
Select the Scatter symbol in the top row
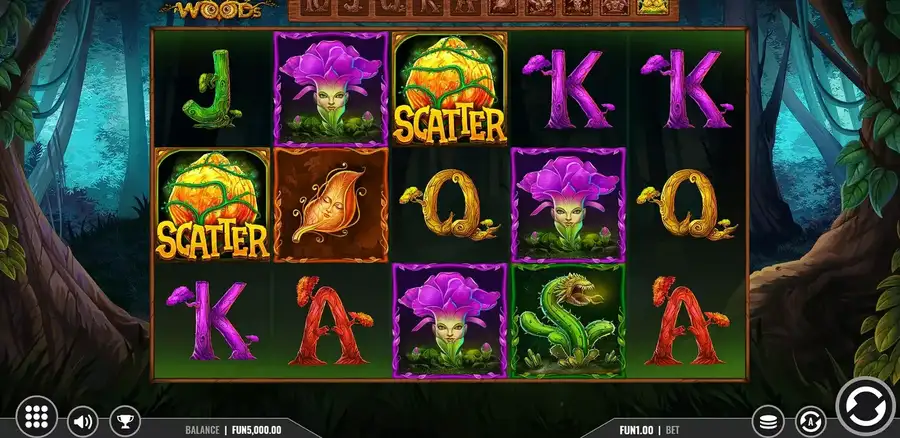coord(449,88)
